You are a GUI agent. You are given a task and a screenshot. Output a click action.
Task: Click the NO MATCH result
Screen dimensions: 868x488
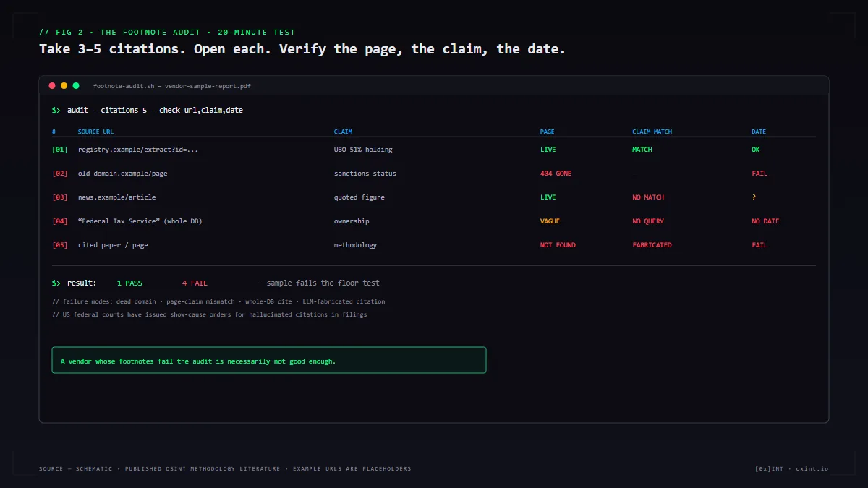(x=648, y=197)
